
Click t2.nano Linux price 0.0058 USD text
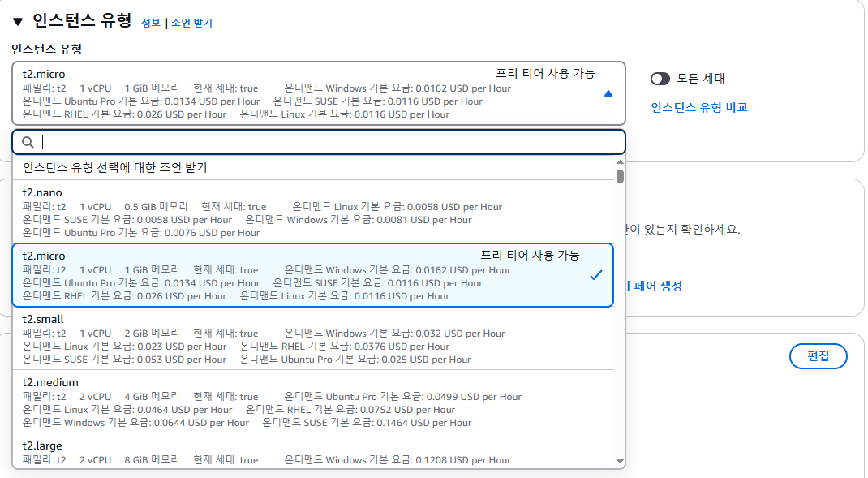[x=397, y=207]
